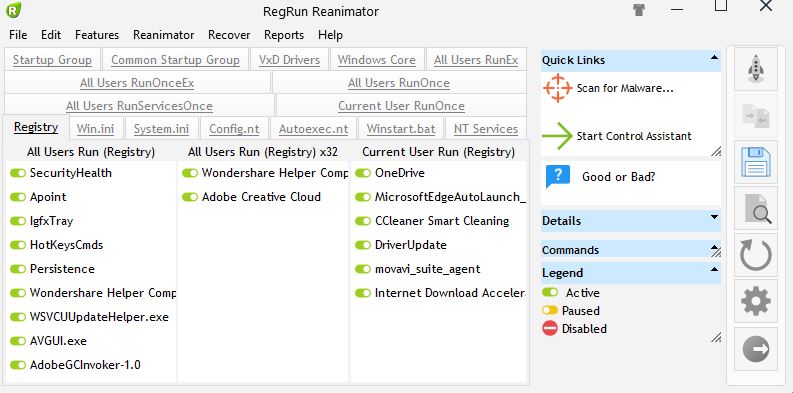This screenshot has width=793, height=393.
Task: Open the All Users RunServicesOnce tab
Action: click(x=139, y=106)
